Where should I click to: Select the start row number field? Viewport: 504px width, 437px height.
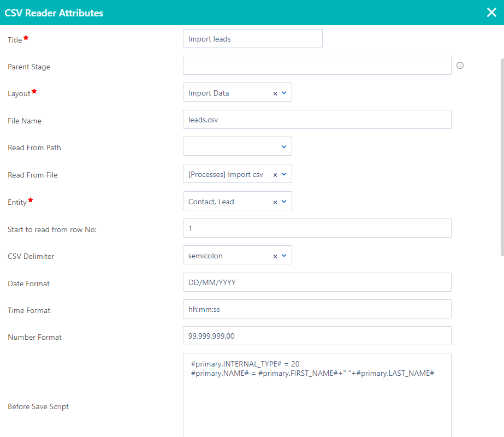tap(317, 228)
